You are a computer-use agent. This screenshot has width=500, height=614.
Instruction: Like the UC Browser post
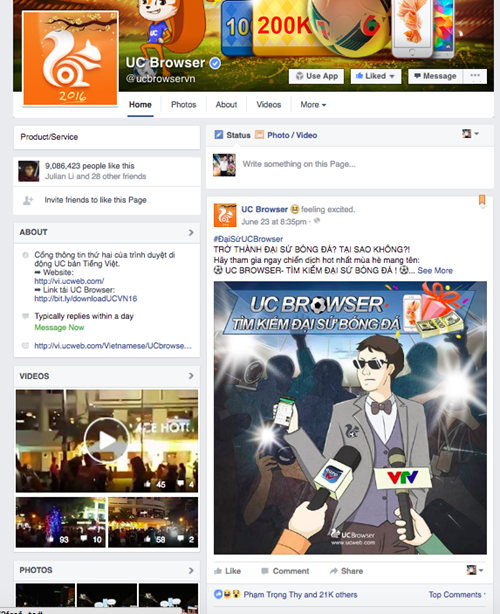pyautogui.click(x=227, y=571)
